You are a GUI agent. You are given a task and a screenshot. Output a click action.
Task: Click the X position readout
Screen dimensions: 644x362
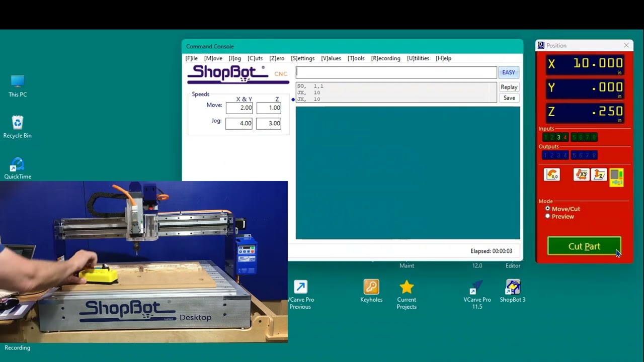coord(586,64)
